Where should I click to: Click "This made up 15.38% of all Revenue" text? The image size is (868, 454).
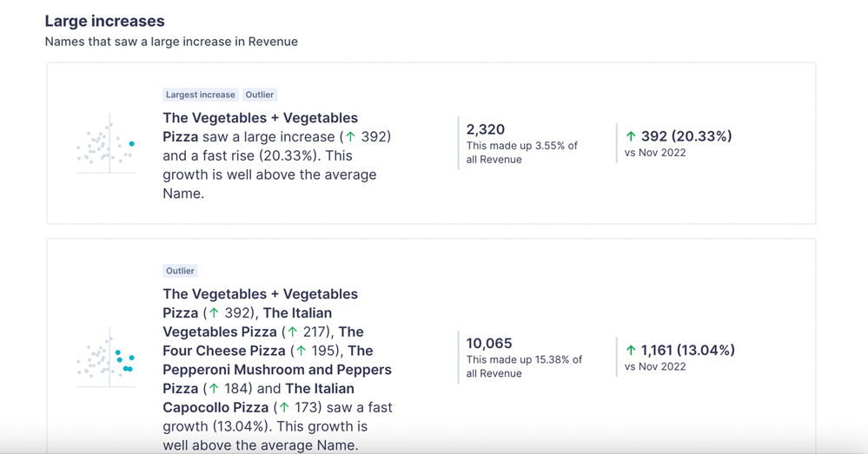pos(524,366)
